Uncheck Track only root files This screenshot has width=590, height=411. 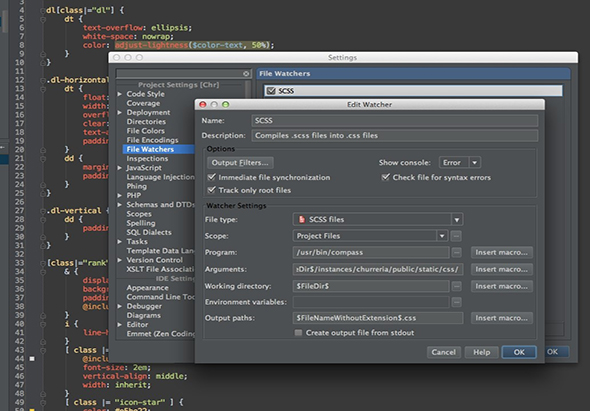[211, 190]
